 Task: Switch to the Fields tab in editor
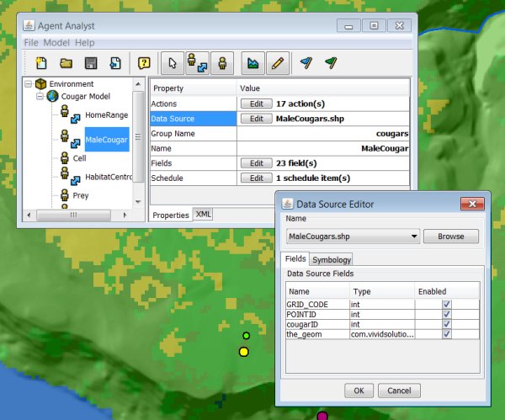(x=295, y=258)
